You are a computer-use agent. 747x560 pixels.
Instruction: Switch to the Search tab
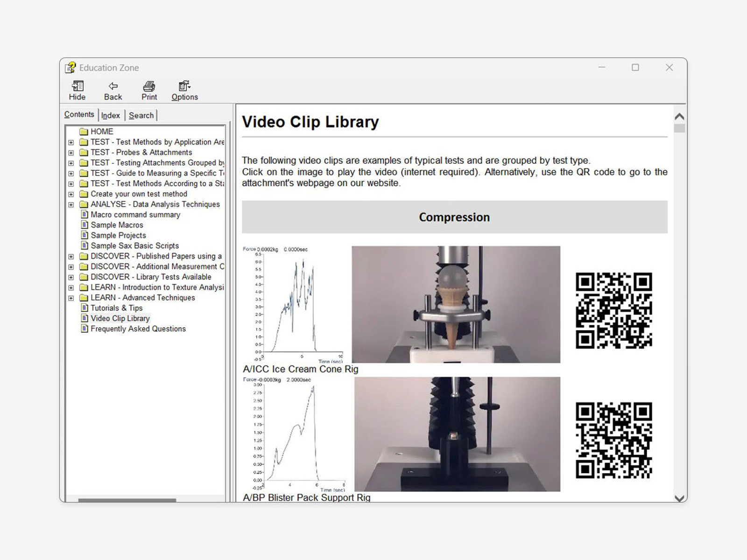point(141,115)
